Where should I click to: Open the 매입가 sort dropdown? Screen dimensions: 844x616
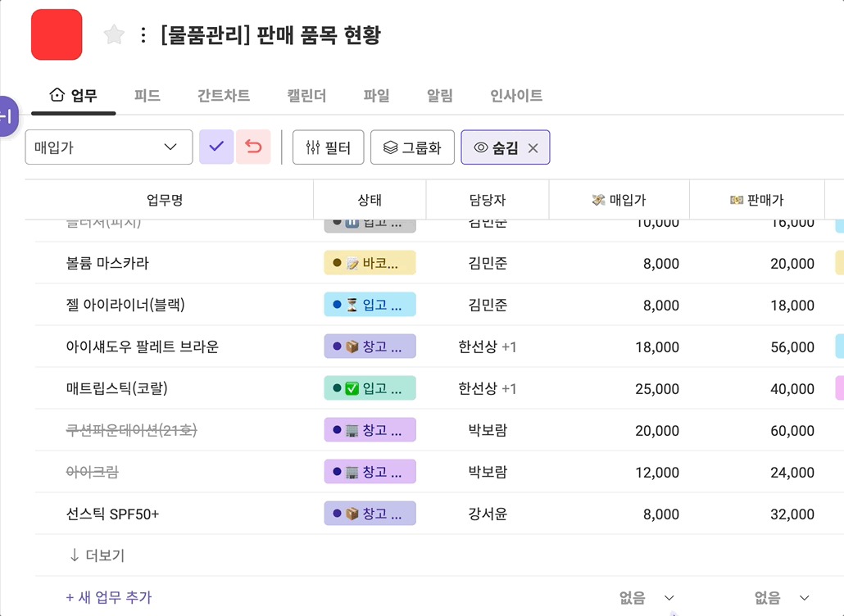coord(109,147)
